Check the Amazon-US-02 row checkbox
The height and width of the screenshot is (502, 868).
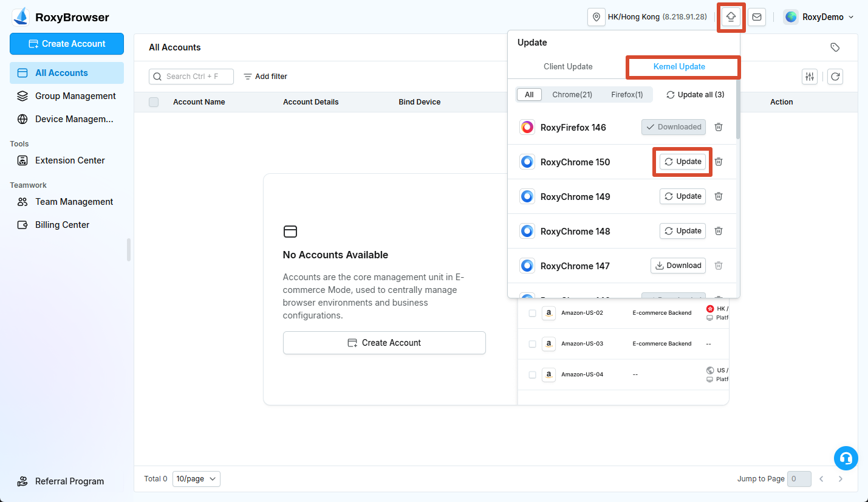click(532, 313)
